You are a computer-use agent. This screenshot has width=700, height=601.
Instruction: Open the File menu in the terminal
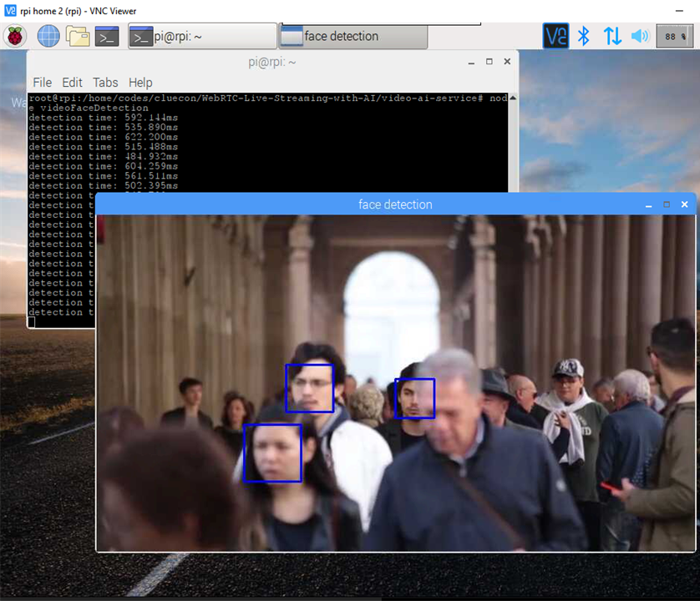pyautogui.click(x=42, y=83)
